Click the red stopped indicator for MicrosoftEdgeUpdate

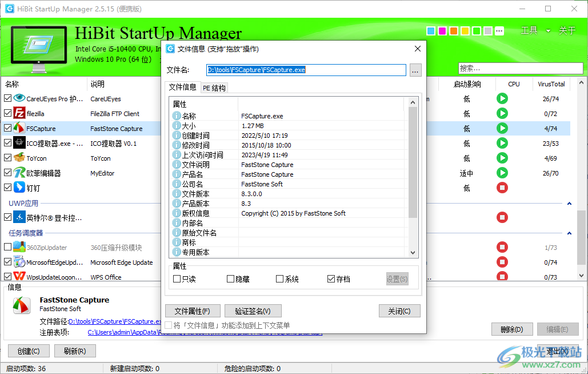tap(502, 262)
